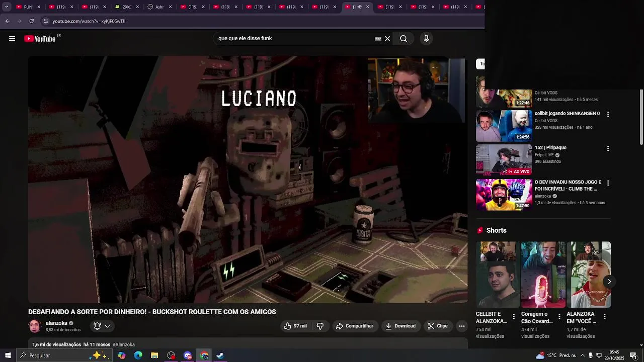Viewport: 644px width, 362px height.
Task: Click the video player to pause
Action: 248,179
